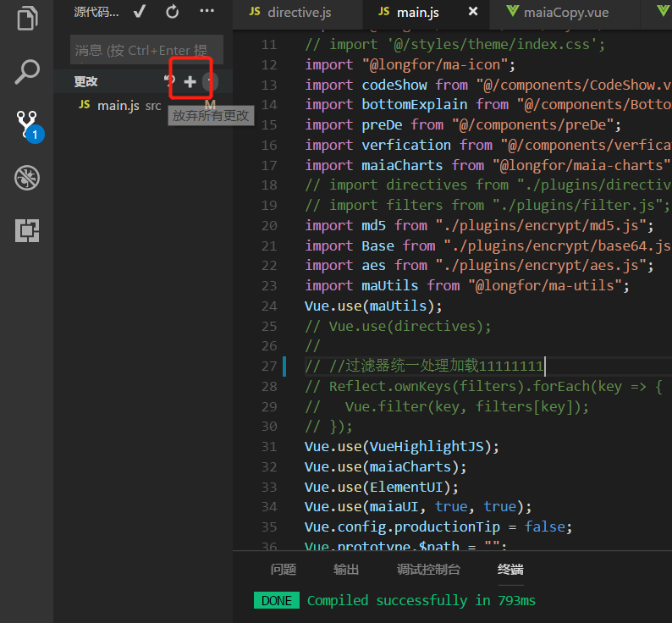Click '// import filters from' comment on line 19
This screenshot has width=672, height=623.
487,206
